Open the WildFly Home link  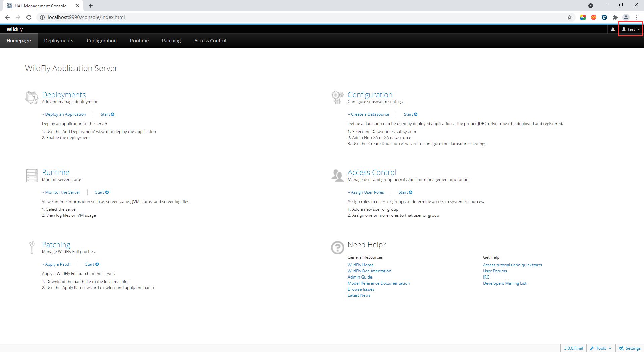tap(361, 265)
